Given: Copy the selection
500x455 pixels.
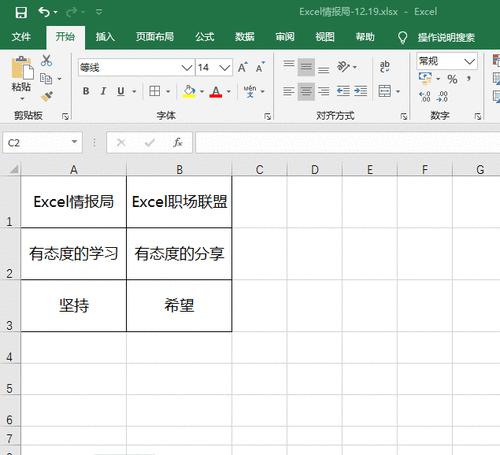Looking at the screenshot, I should [x=46, y=79].
